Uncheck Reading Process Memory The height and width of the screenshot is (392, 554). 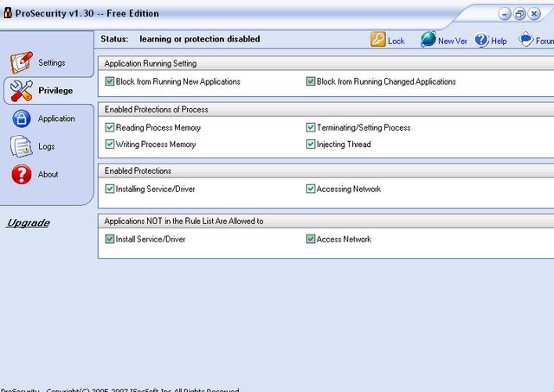(110, 127)
